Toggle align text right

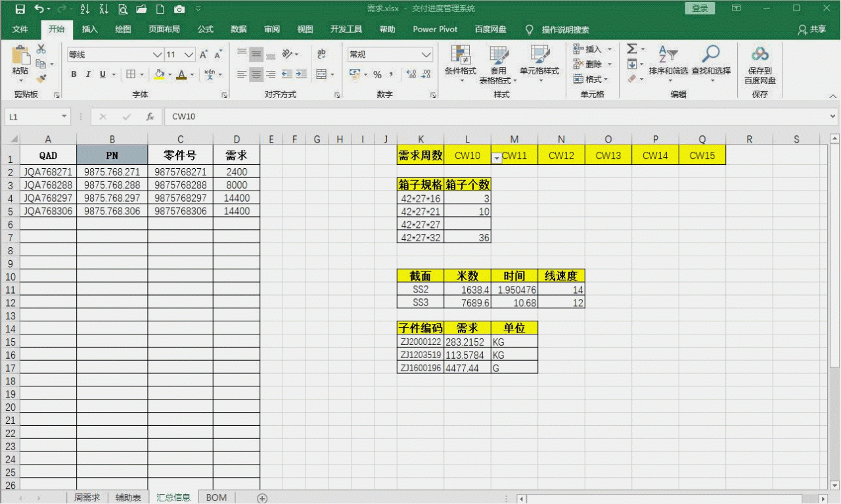click(271, 74)
